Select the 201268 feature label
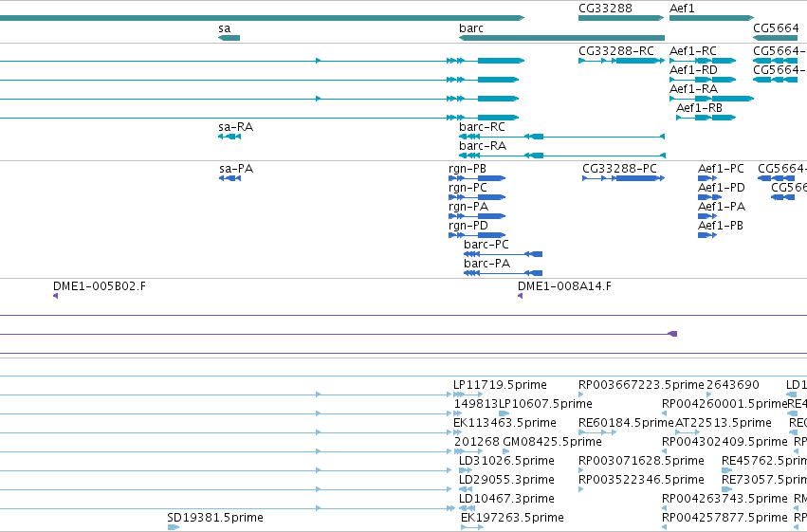 coord(477,442)
